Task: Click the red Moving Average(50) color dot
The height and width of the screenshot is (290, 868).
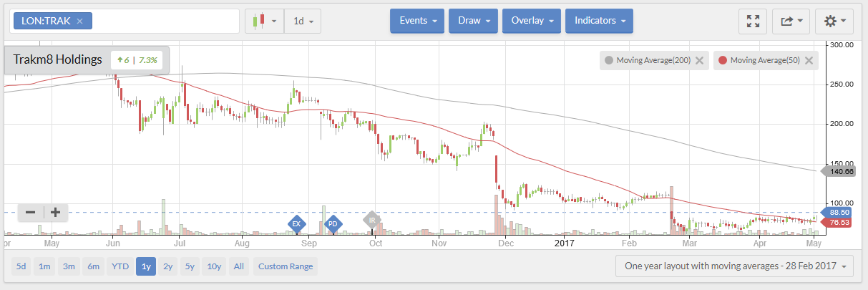Action: pyautogui.click(x=722, y=61)
